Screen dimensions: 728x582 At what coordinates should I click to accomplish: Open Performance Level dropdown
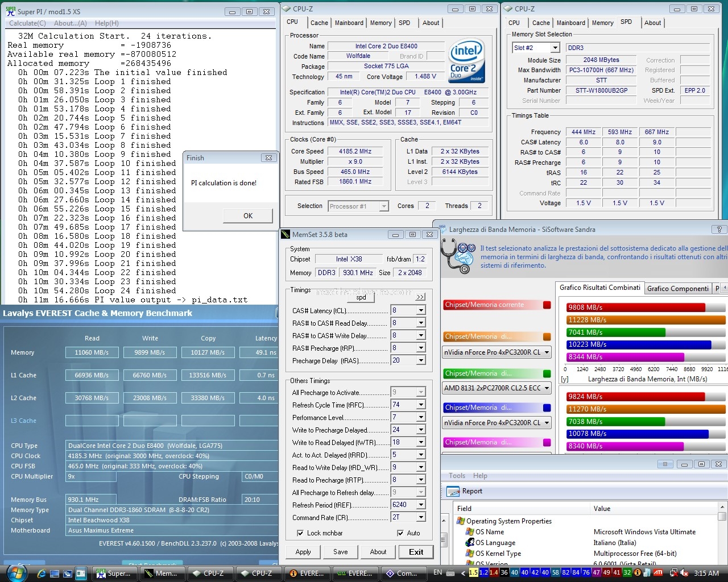[421, 417]
